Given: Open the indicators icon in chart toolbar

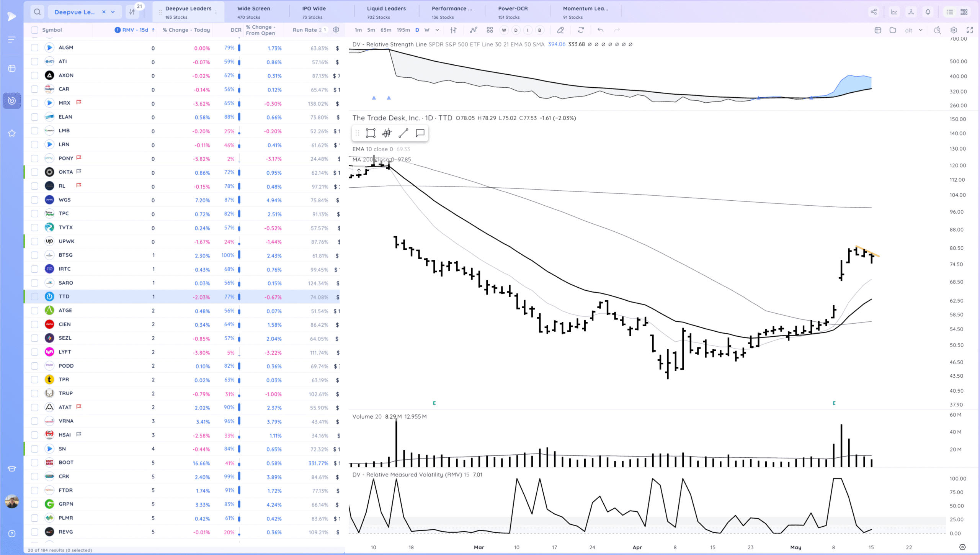Looking at the screenshot, I should pos(474,30).
